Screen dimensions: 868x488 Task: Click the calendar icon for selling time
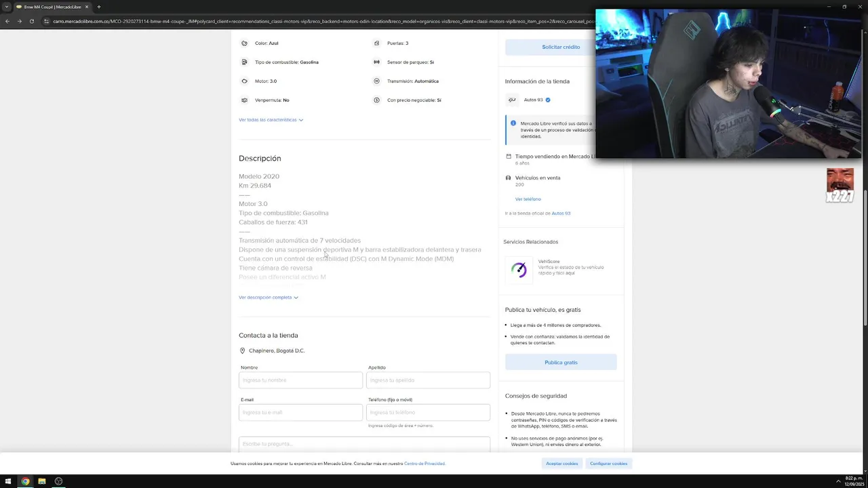click(509, 157)
